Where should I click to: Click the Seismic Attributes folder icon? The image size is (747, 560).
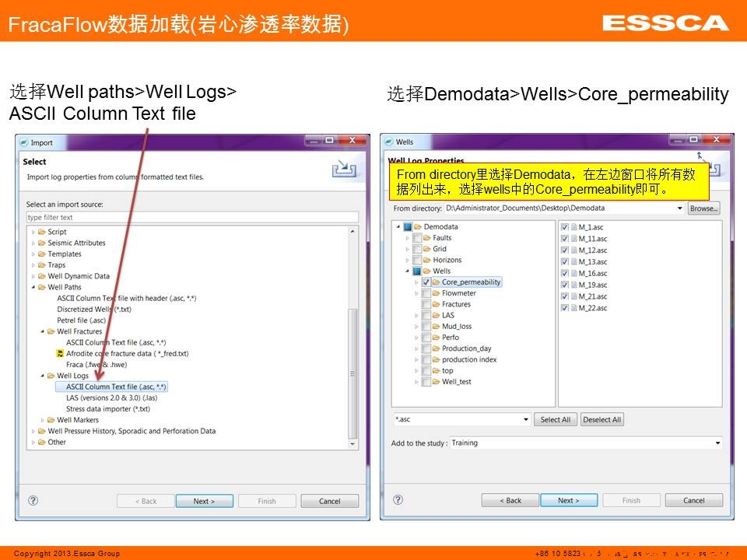click(41, 243)
